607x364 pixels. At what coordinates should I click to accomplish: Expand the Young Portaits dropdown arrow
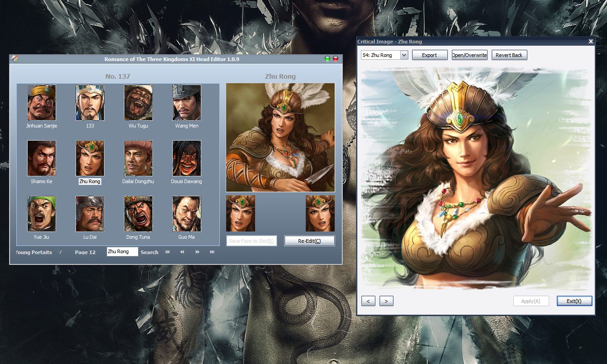pyautogui.click(x=60, y=252)
